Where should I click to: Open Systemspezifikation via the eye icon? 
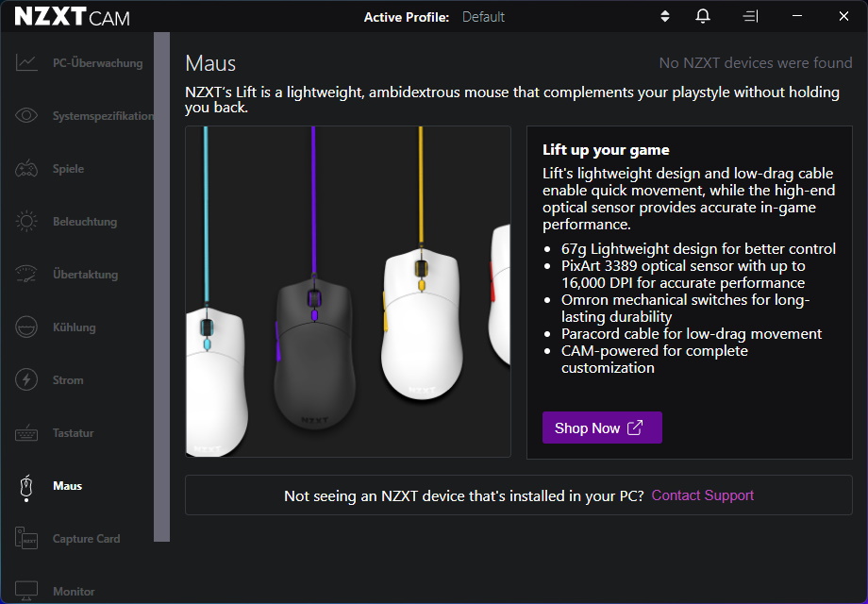click(x=25, y=115)
